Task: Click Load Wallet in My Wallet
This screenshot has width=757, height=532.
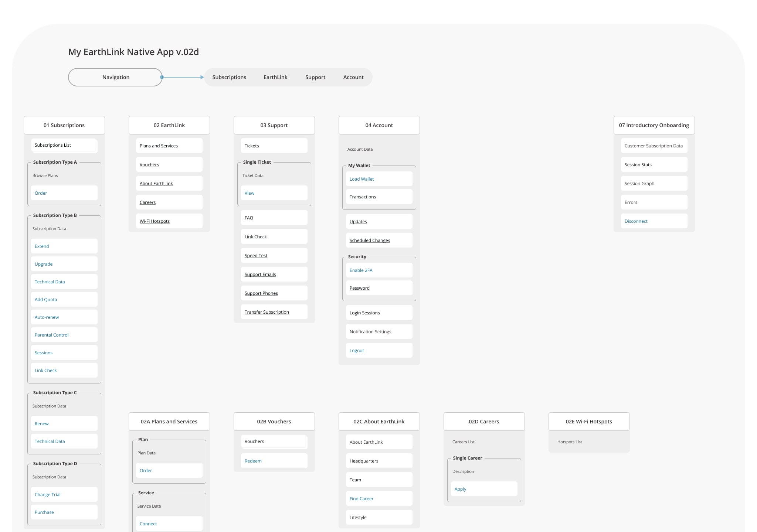Action: (x=361, y=179)
